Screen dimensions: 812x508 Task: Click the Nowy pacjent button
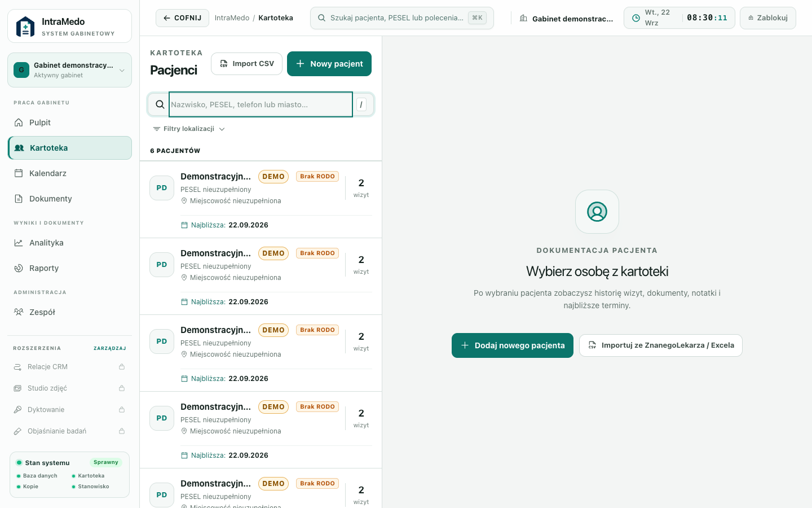pyautogui.click(x=329, y=64)
